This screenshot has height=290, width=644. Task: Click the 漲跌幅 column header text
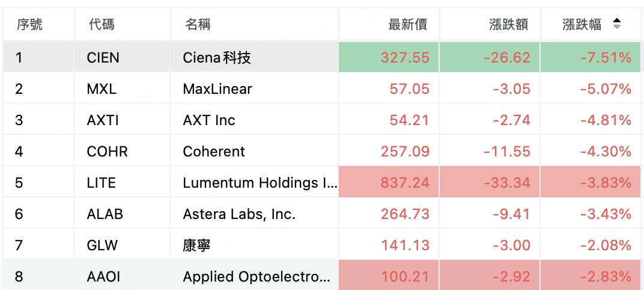[x=582, y=25]
